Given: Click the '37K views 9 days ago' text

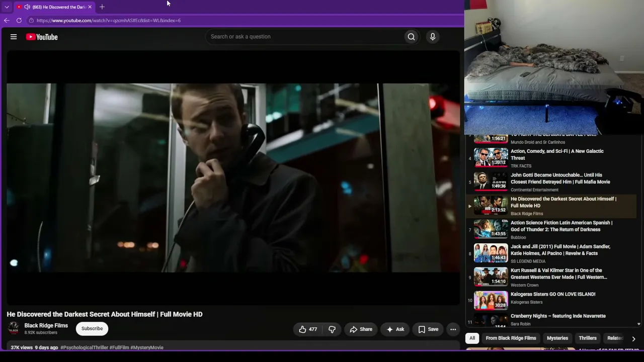Looking at the screenshot, I should click(34, 347).
